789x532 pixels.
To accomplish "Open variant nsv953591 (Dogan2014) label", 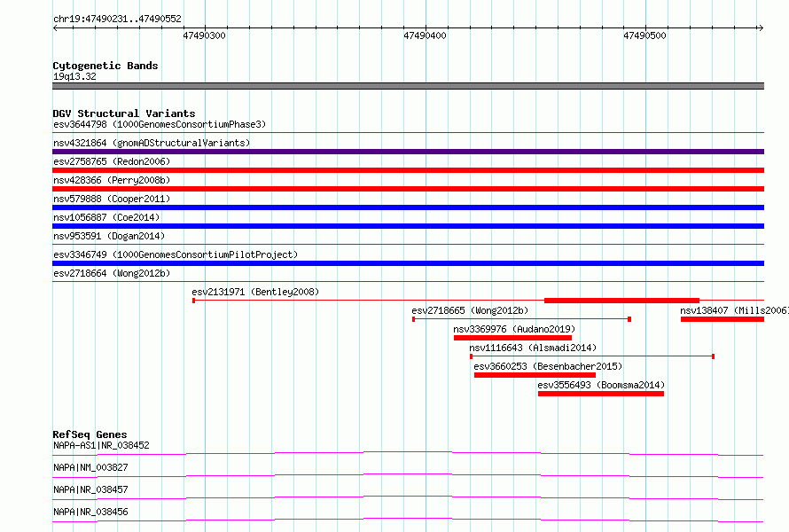I will pos(109,236).
